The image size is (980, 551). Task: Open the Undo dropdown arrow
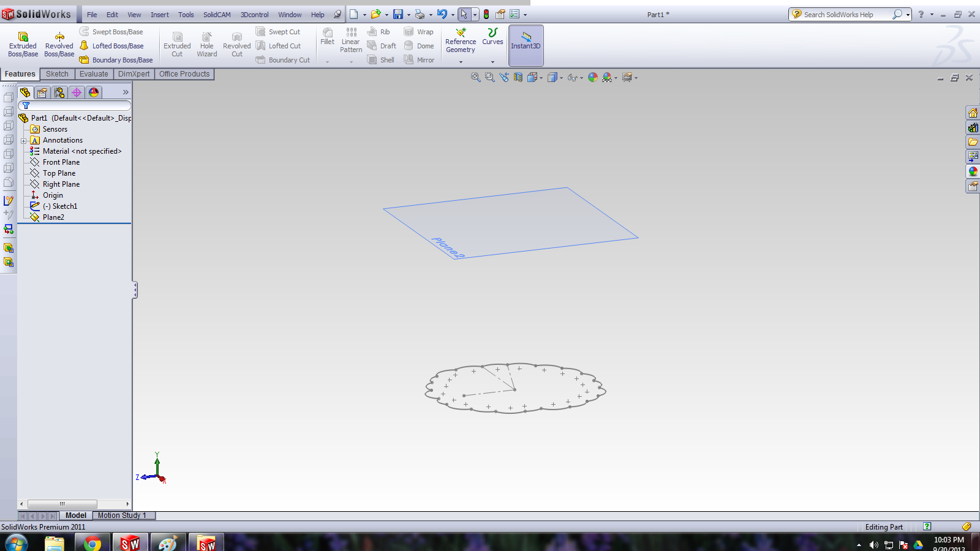point(453,15)
